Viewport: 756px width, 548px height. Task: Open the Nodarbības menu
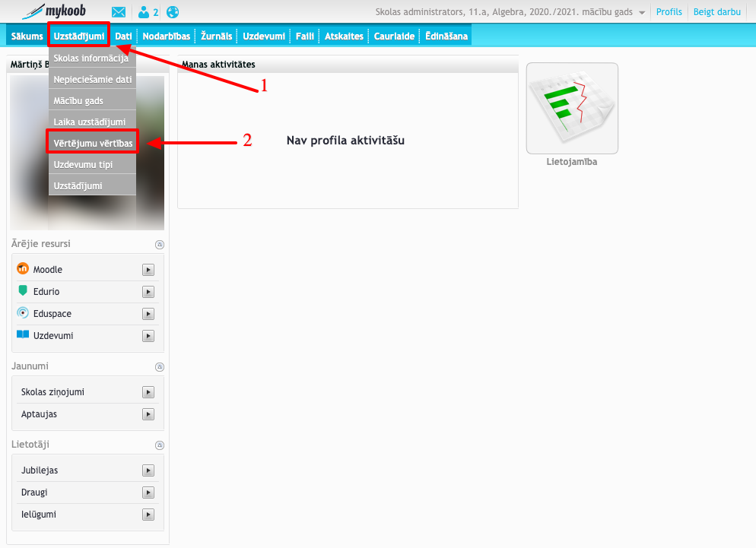[167, 36]
